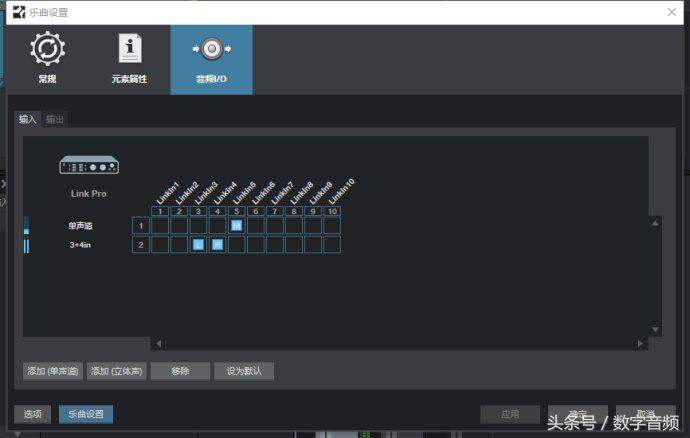Click row number 1 of 单声道 channel
The height and width of the screenshot is (438, 690).
click(x=141, y=226)
